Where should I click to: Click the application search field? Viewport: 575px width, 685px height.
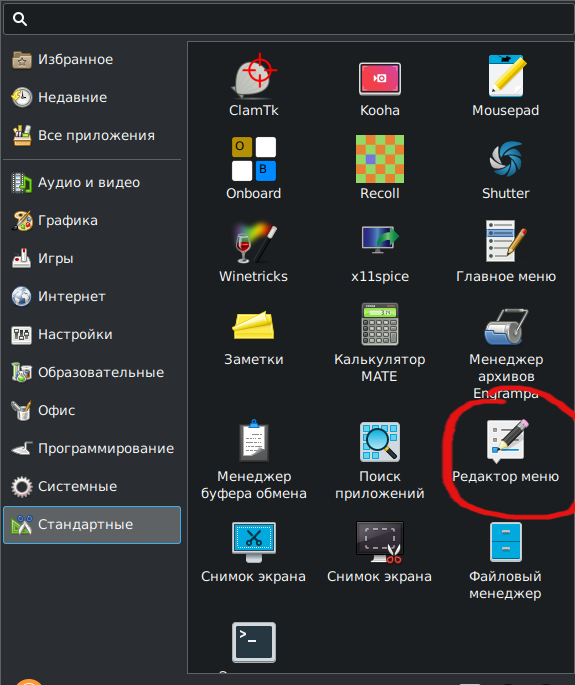289,19
